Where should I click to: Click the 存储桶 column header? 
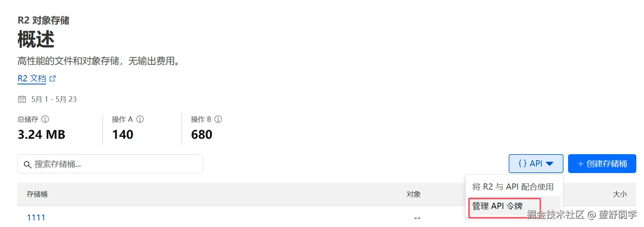click(37, 194)
